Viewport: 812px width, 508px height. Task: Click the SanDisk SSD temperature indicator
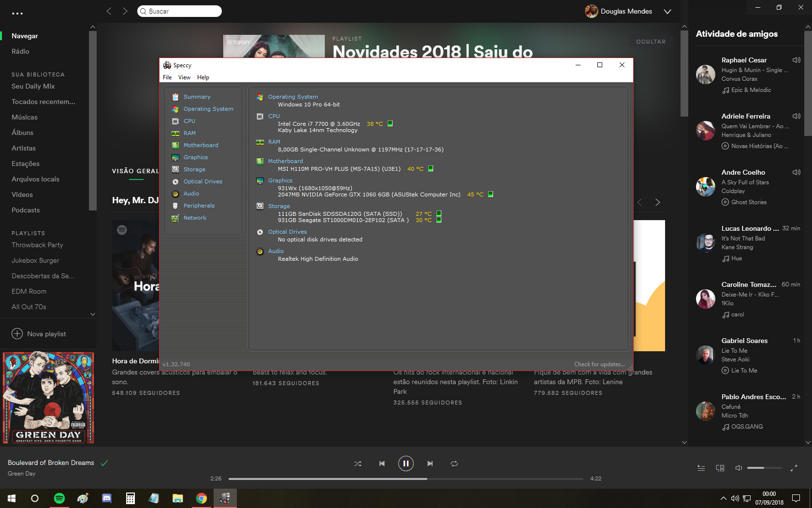(439, 213)
